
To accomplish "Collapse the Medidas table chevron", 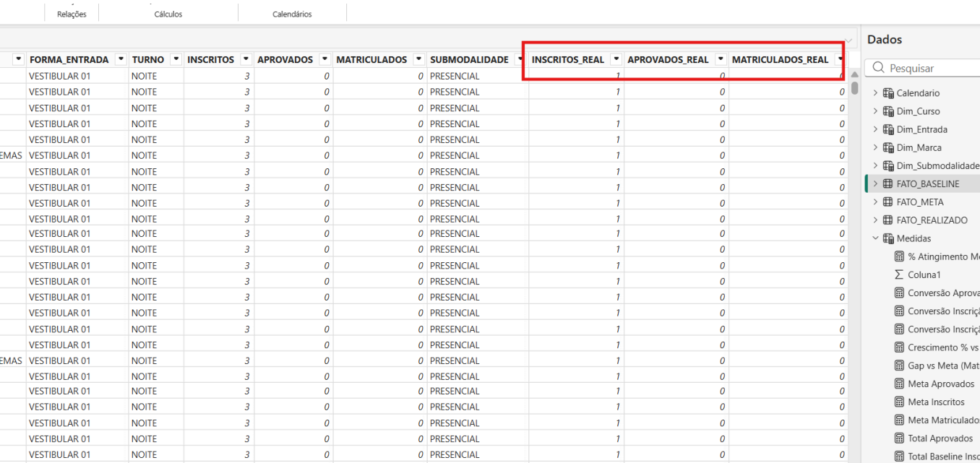I will point(875,238).
